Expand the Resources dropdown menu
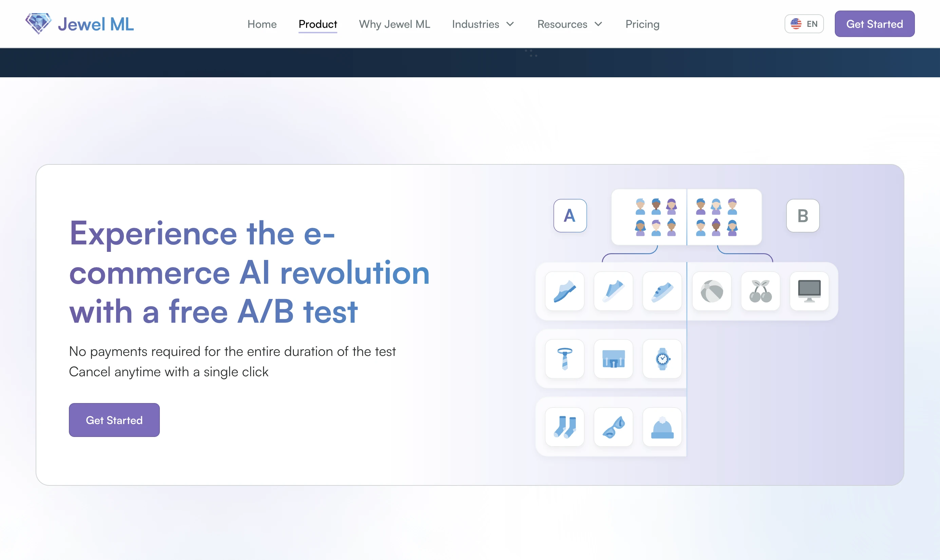The width and height of the screenshot is (940, 560). click(x=569, y=24)
